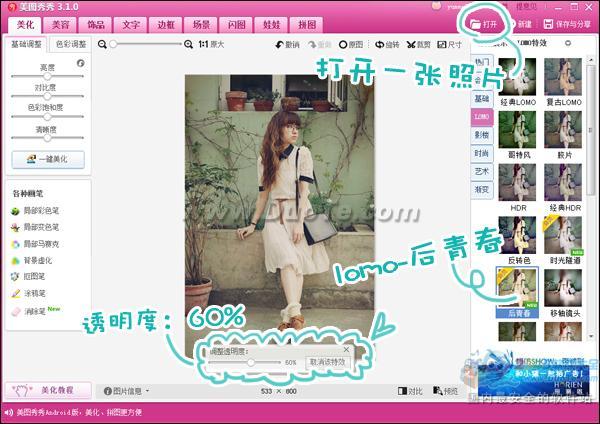600x424 pixels.
Task: Select the 消除笔 eraser tool
Action: 34,310
